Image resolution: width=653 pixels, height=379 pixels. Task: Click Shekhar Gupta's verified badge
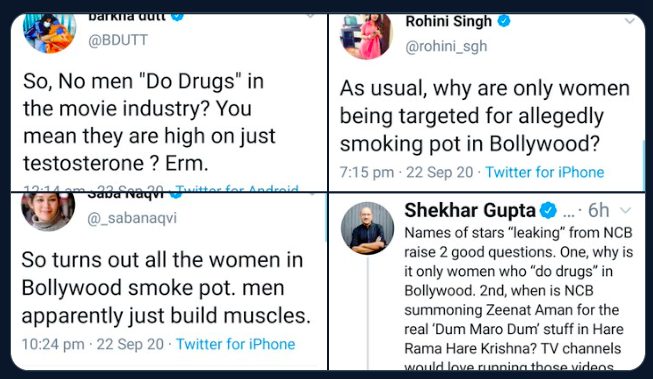coord(548,211)
